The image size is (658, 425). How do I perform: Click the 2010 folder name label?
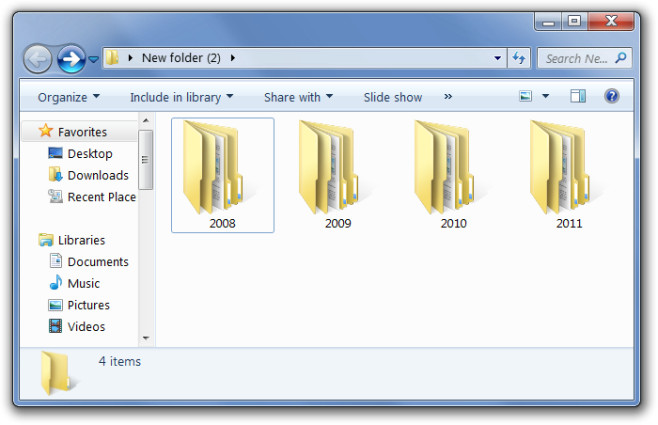coord(454,223)
